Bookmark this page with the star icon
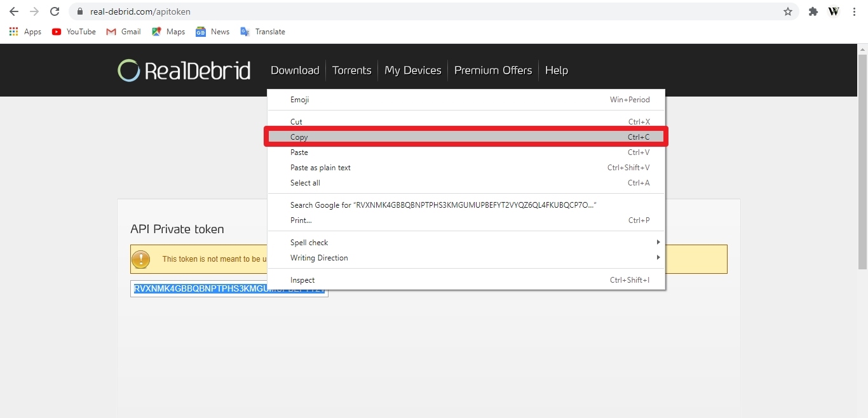868x418 pixels. coord(788,11)
